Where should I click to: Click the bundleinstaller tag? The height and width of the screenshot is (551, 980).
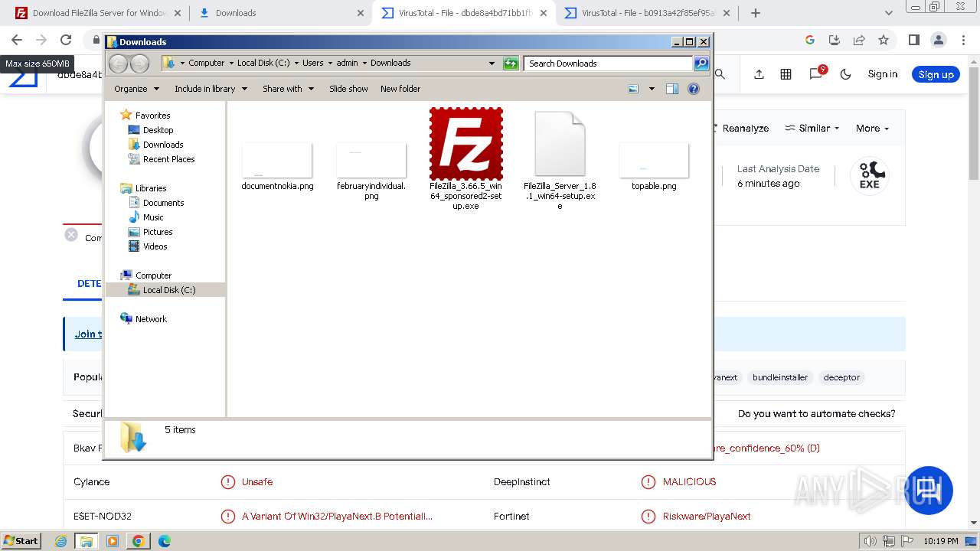point(780,377)
